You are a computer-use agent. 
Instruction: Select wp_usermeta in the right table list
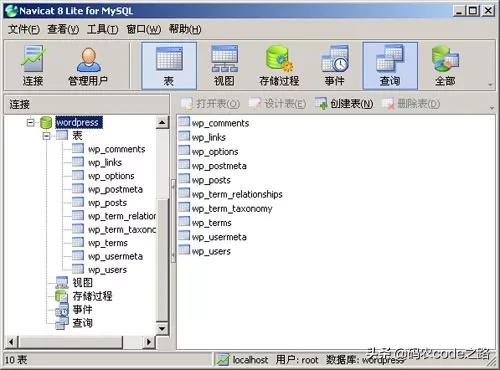coord(219,237)
